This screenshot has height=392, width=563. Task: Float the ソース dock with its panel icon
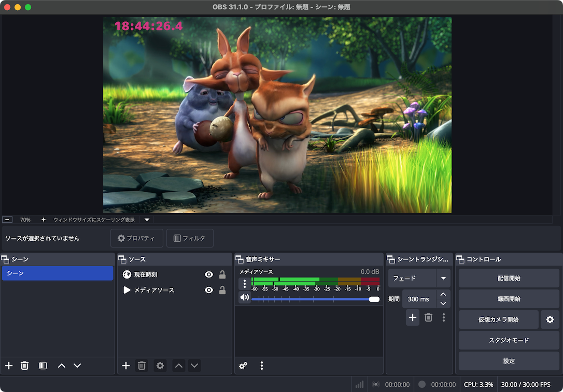(122, 259)
